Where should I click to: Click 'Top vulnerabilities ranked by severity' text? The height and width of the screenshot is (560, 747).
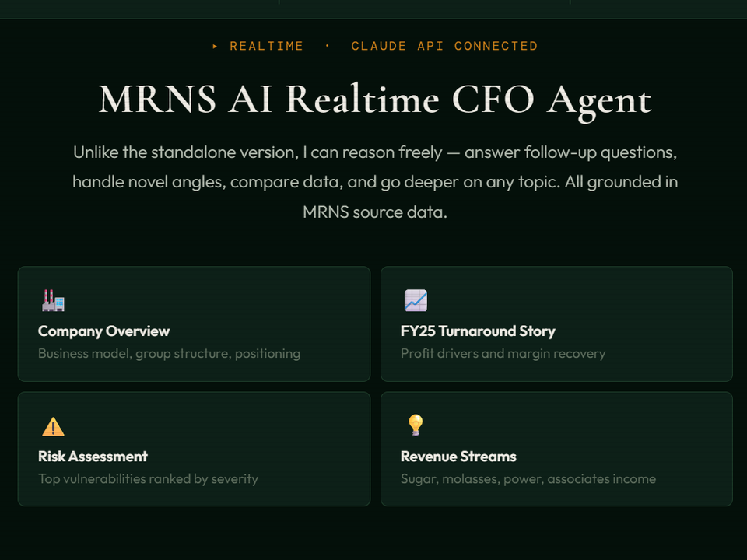148,479
